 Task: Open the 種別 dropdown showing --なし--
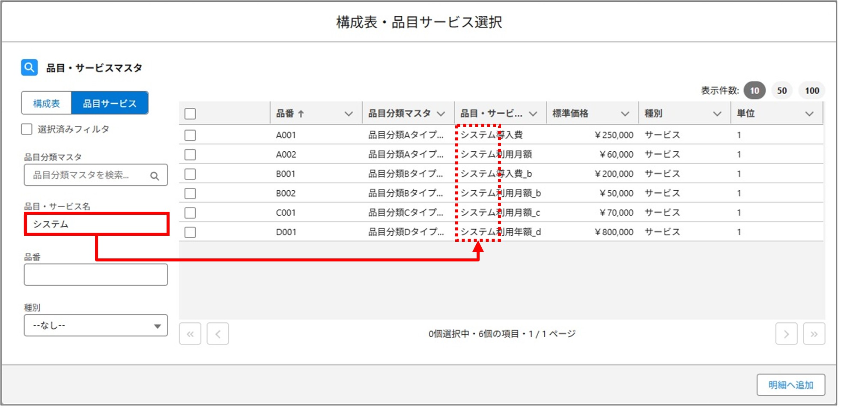pos(95,325)
